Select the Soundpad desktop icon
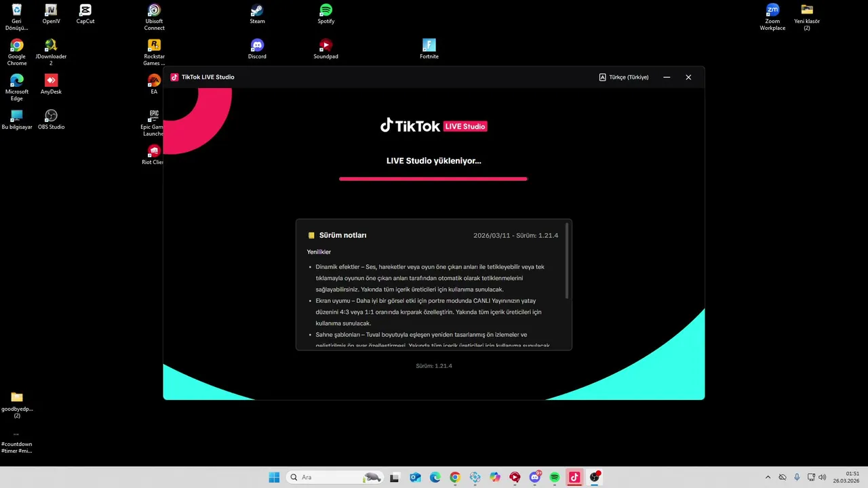The height and width of the screenshot is (488, 868). click(x=325, y=49)
